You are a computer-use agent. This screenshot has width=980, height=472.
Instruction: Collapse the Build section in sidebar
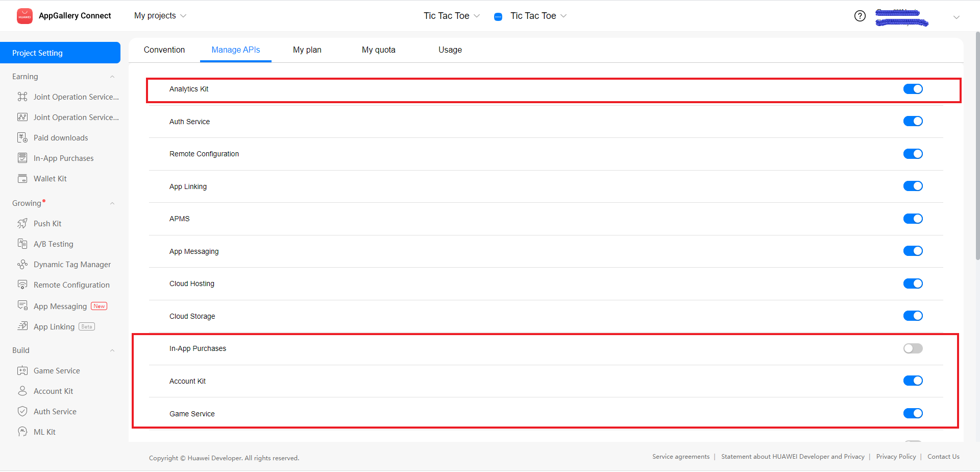[112, 350]
